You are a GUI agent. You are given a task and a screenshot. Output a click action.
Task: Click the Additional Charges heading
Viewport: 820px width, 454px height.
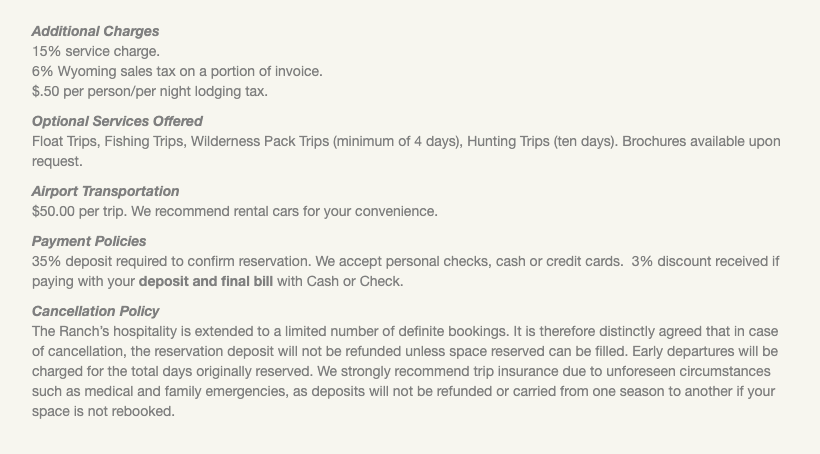[95, 31]
